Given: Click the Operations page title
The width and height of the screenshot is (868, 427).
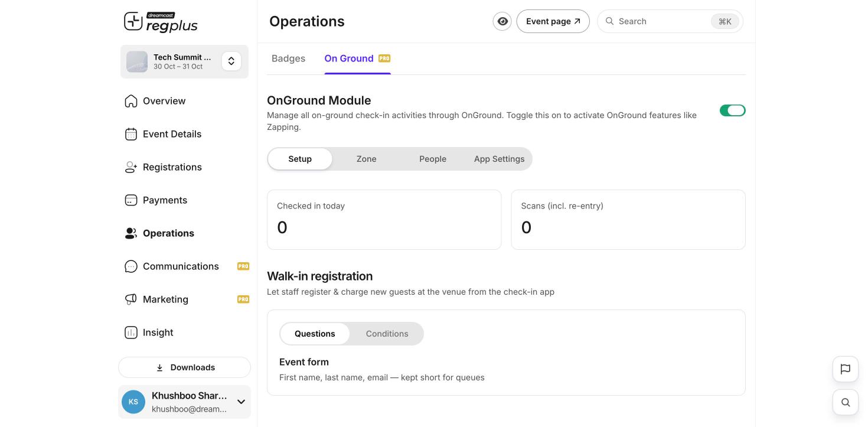Looking at the screenshot, I should (307, 21).
